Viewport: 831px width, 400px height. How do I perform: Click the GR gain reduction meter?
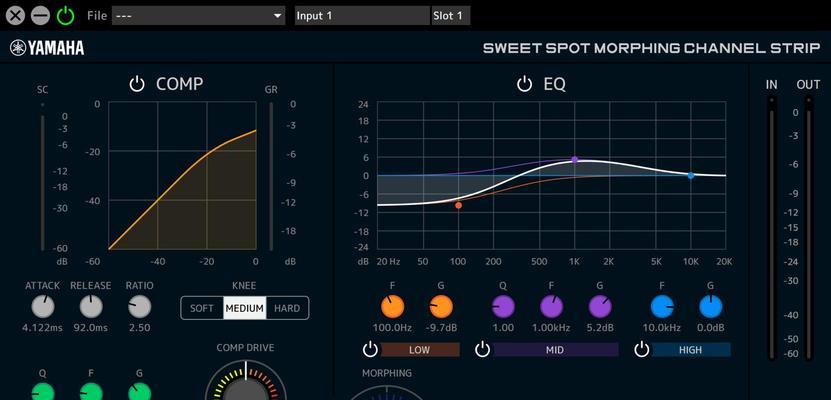[x=271, y=176]
